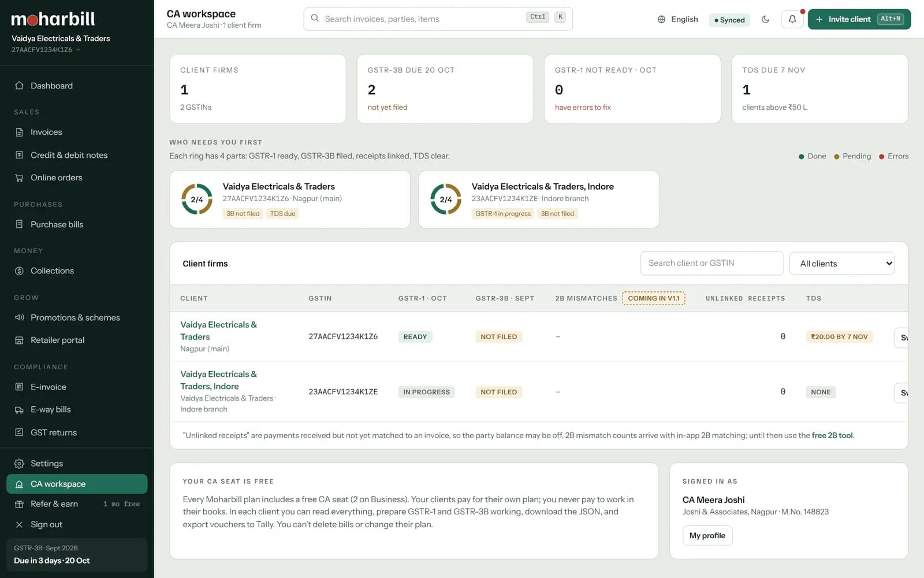Click the READY badge in the GSTR-1 column
This screenshot has height=578, width=924.
[x=415, y=337]
